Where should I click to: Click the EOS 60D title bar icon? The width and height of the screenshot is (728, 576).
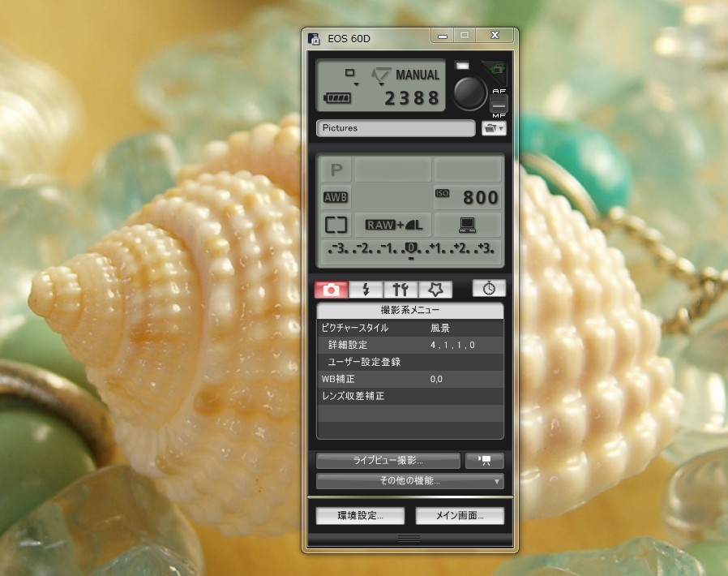[315, 39]
